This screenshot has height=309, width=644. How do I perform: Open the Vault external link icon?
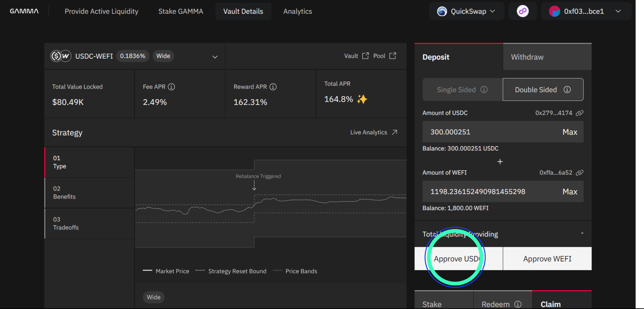tap(366, 56)
